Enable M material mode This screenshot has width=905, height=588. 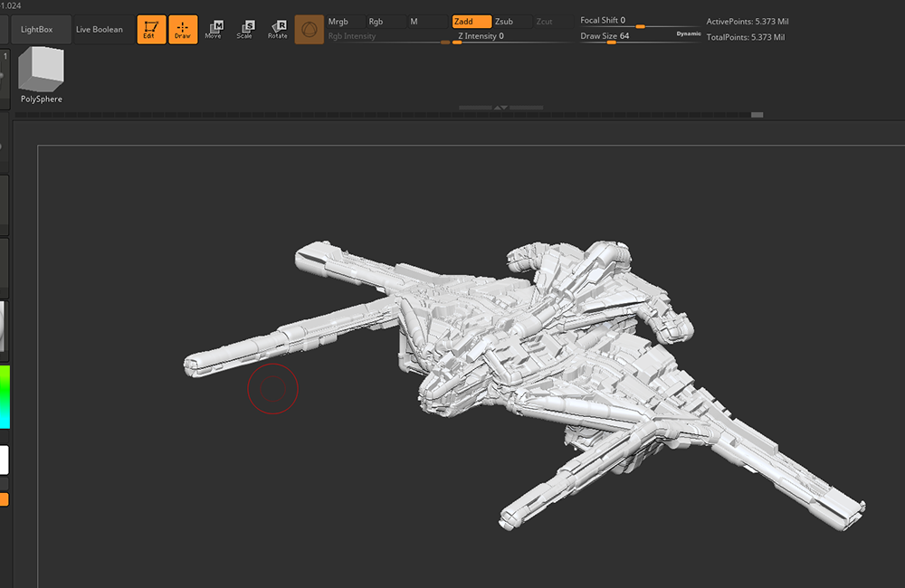[428, 22]
